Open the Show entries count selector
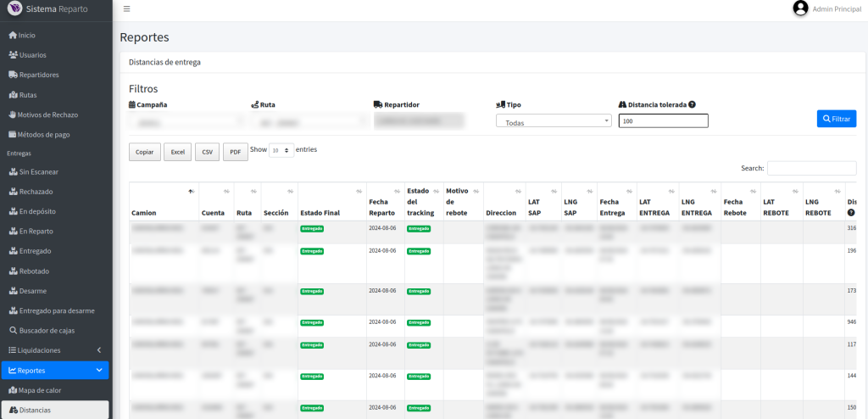868x419 pixels. point(281,150)
